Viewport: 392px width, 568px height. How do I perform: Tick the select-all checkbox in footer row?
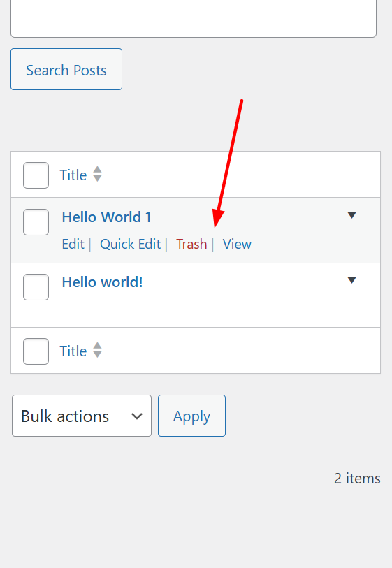(x=36, y=351)
